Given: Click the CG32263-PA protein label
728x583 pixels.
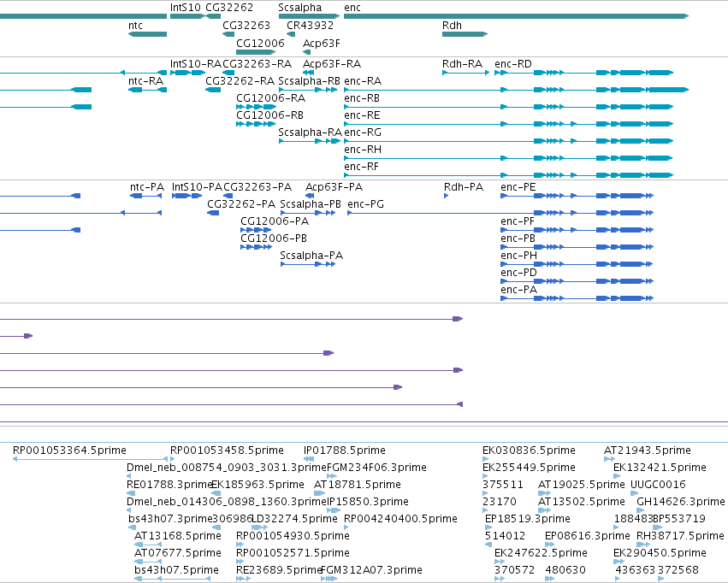Looking at the screenshot, I should click(257, 187).
